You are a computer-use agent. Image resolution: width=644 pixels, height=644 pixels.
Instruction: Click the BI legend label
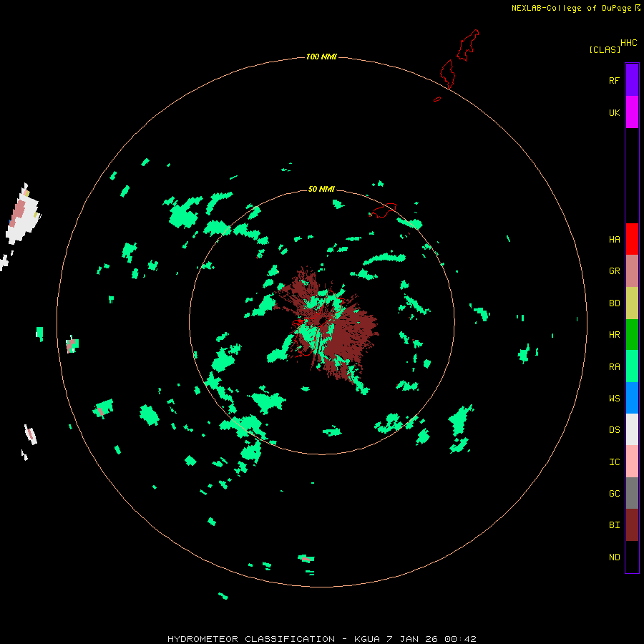pos(614,525)
